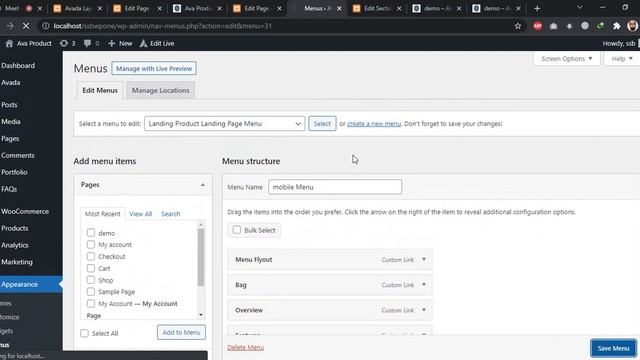Screen dimensions: 640x360
Task: Check the Cart page checkbox
Action: click(x=91, y=268)
